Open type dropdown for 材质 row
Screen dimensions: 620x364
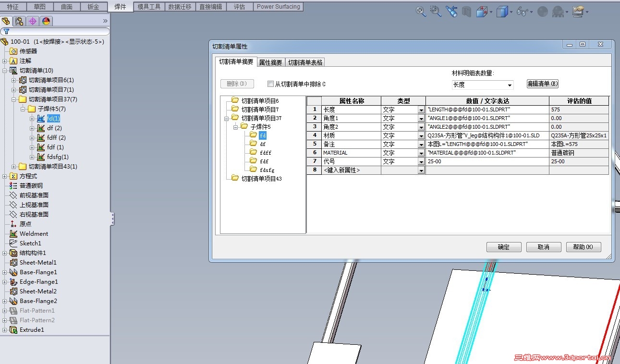coord(421,136)
